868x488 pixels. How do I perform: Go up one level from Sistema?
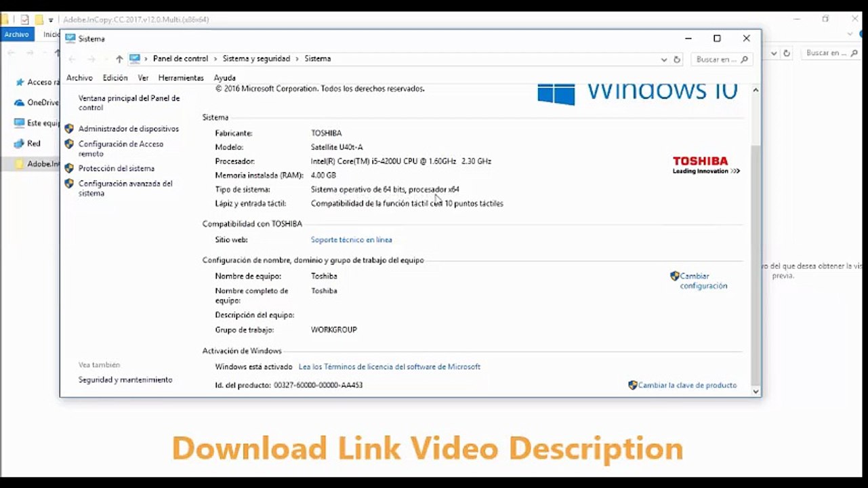coord(119,59)
